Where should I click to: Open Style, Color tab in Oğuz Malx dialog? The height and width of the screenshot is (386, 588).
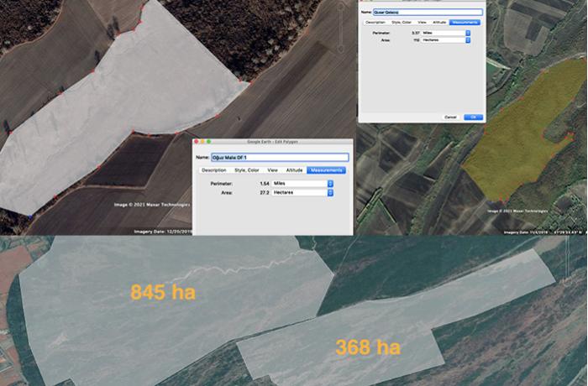click(x=246, y=170)
